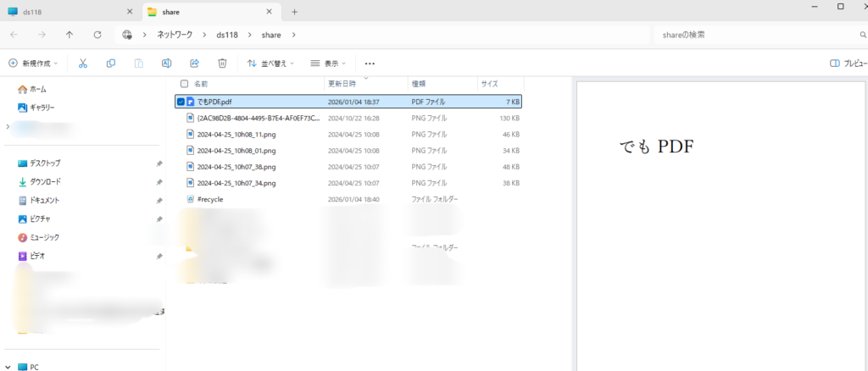Viewport: 868px width, 371px height.
Task: Collapse the PC tree node chevron
Action: [7, 367]
